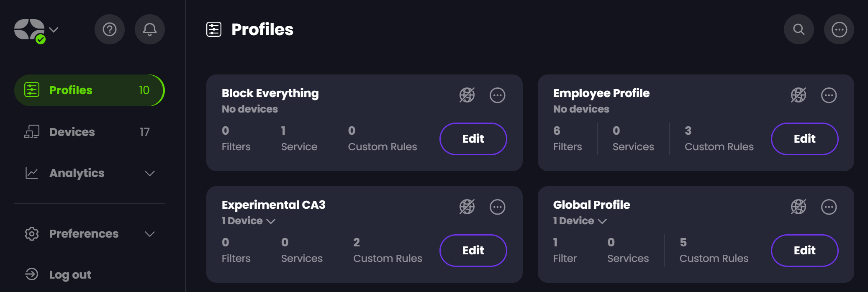Viewport: 868px width, 292px height.
Task: Go to Devices in the sidebar
Action: [x=72, y=132]
